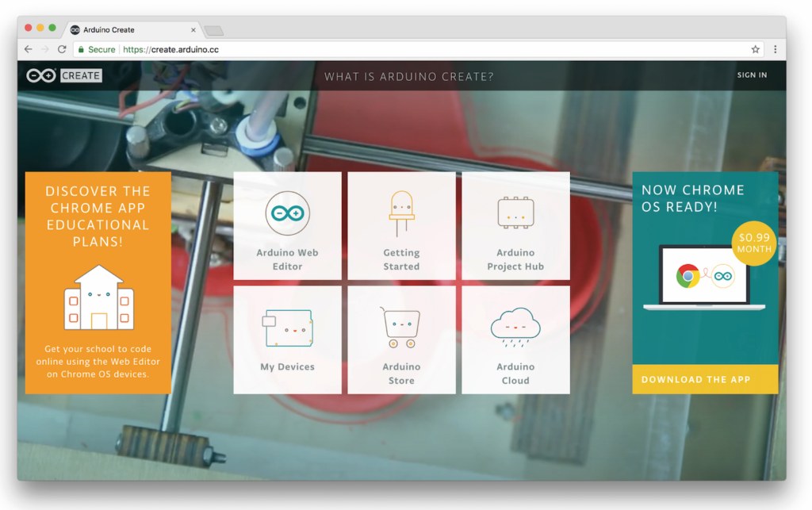Open the Arduino Web Editor icon
This screenshot has width=812, height=510.
[287, 213]
